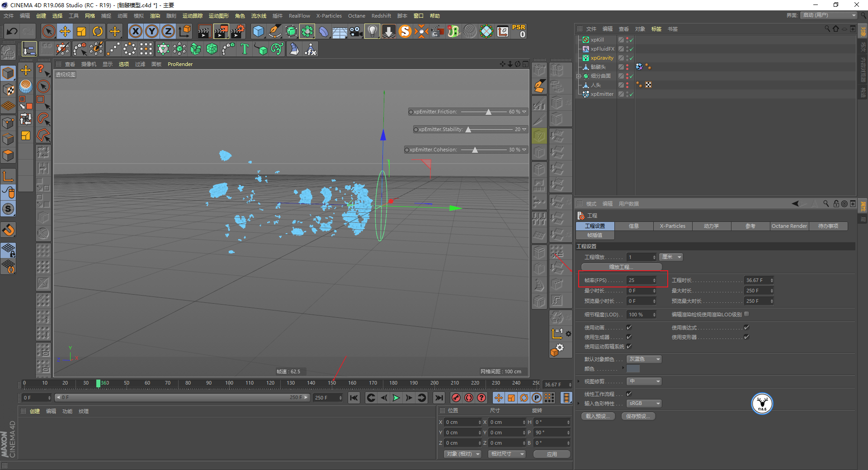This screenshot has height=470, width=868.
Task: Expand the 细分曲面 object tree node
Action: point(578,76)
